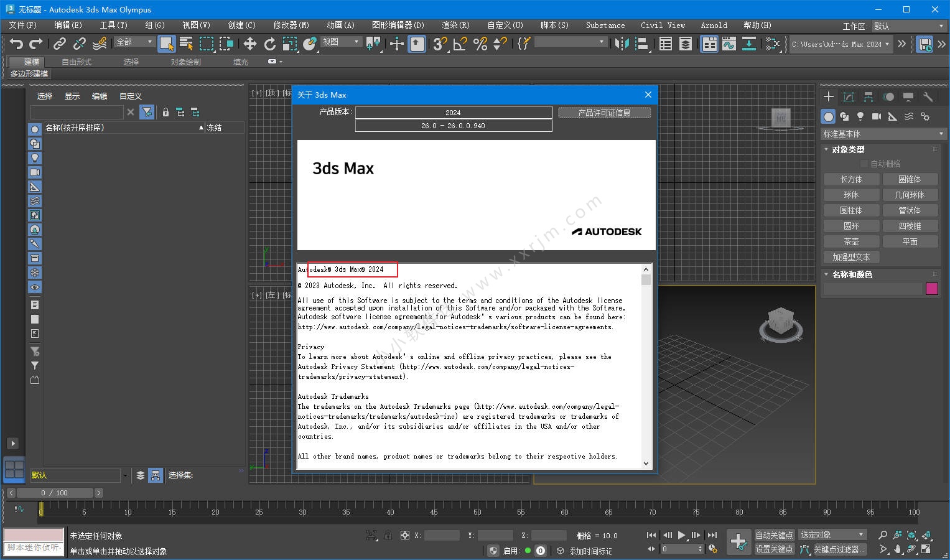Toggle 自动关键点 auto key mode

click(774, 535)
